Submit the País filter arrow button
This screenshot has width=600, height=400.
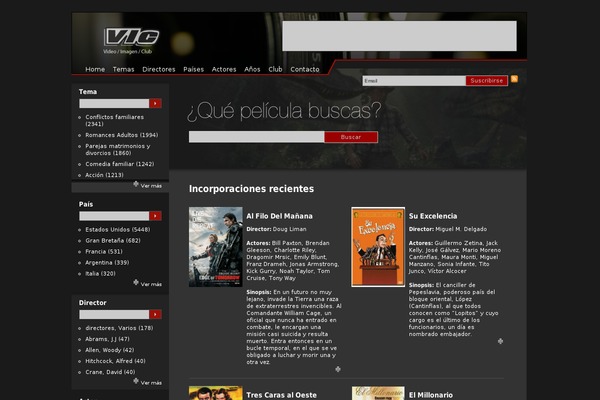[155, 216]
